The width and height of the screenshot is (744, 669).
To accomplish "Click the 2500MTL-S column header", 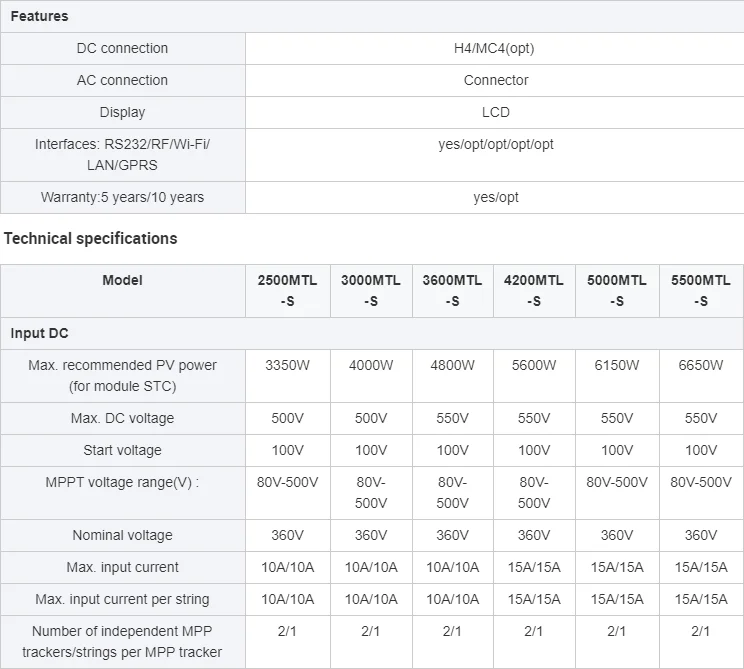I will click(287, 290).
